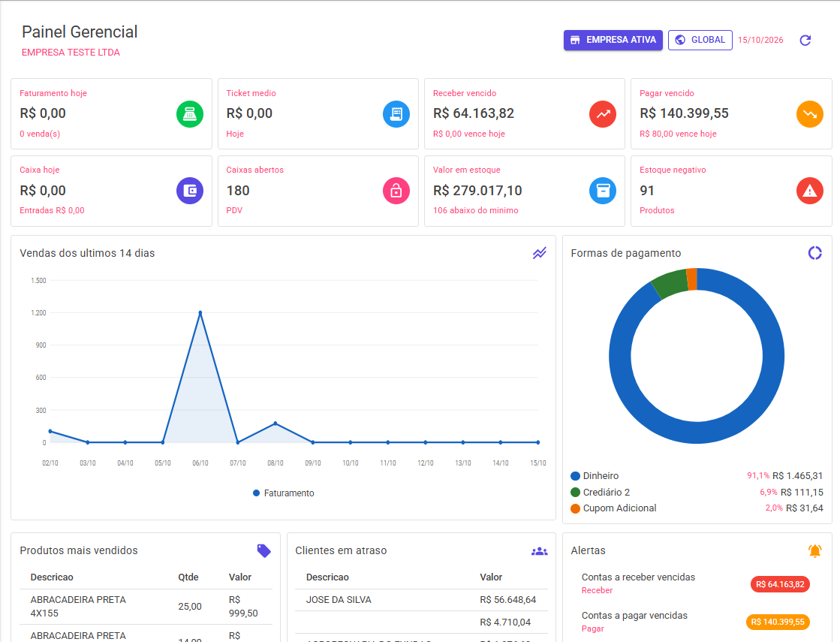This screenshot has width=840, height=642.
Task: Click the blue archive box icon in Valor em estoque
Action: pyautogui.click(x=603, y=191)
